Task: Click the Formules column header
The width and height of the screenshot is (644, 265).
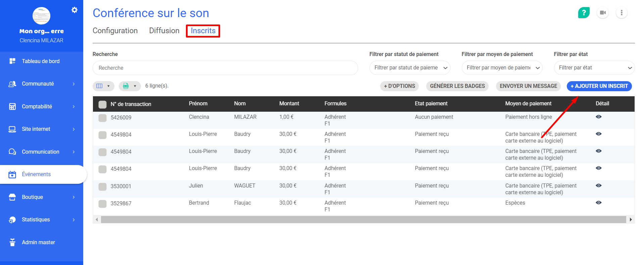Action: coord(335,104)
